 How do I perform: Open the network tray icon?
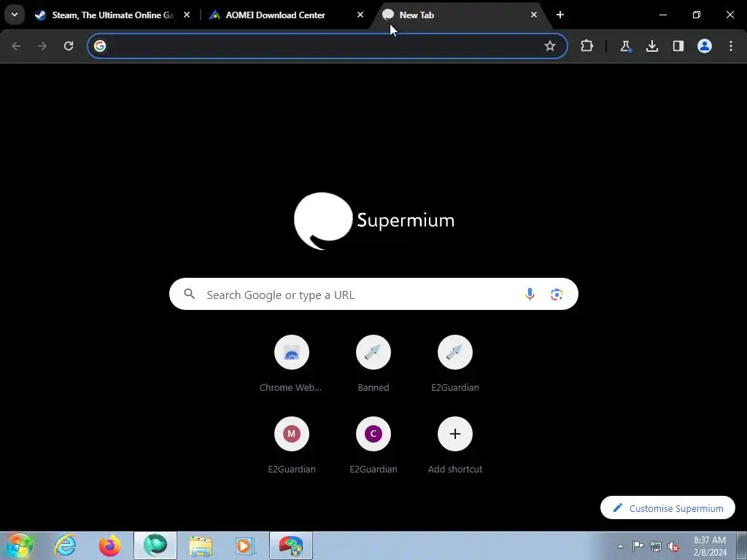656,546
